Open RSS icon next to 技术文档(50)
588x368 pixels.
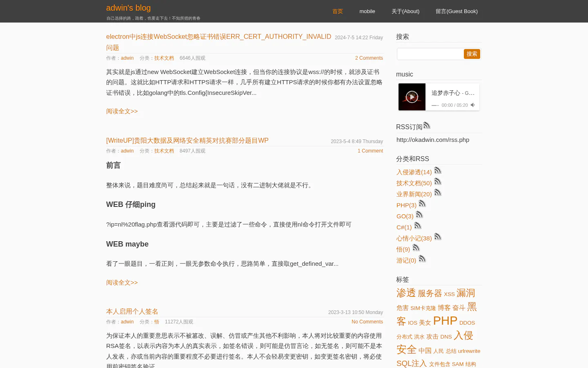tap(438, 181)
